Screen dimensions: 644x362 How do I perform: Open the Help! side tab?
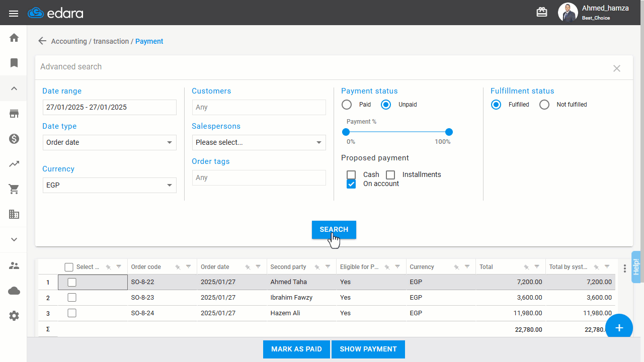pyautogui.click(x=636, y=266)
